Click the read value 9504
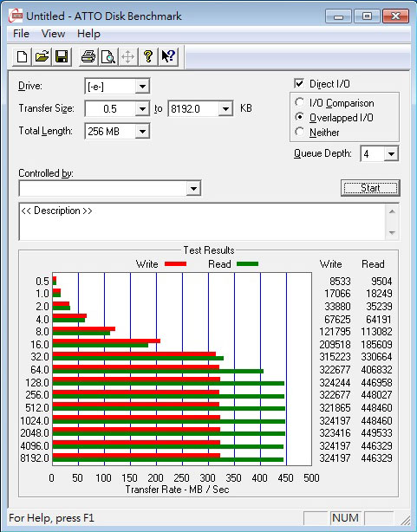The image size is (417, 532). pos(381,282)
